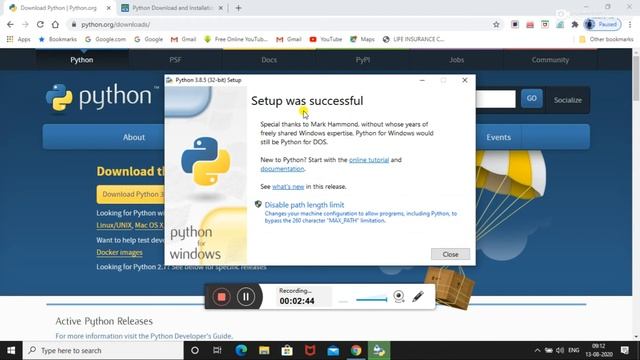Open the volume icon in system tray
Screen dimensions: 640x360
click(560, 350)
